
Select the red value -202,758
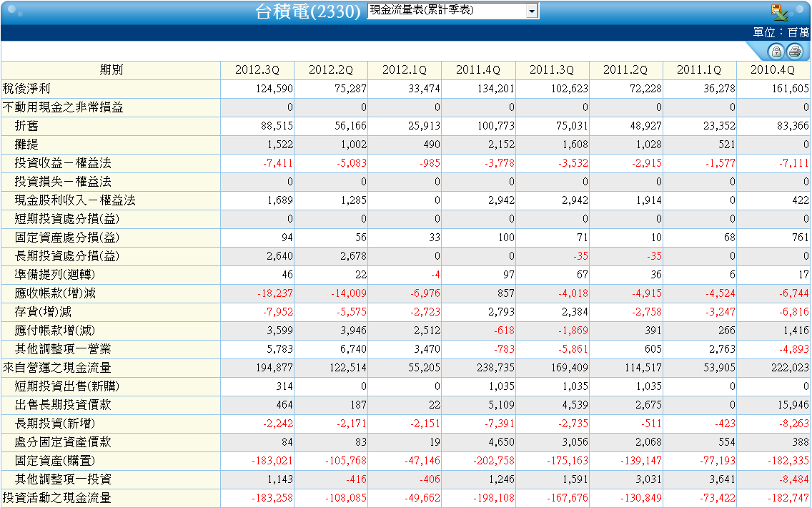(x=494, y=462)
